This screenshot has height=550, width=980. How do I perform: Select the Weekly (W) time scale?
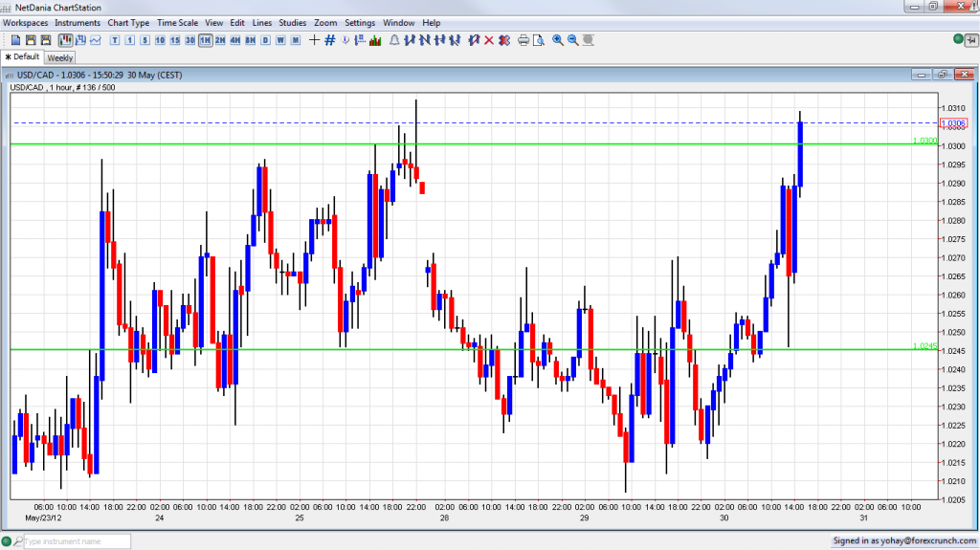(280, 40)
